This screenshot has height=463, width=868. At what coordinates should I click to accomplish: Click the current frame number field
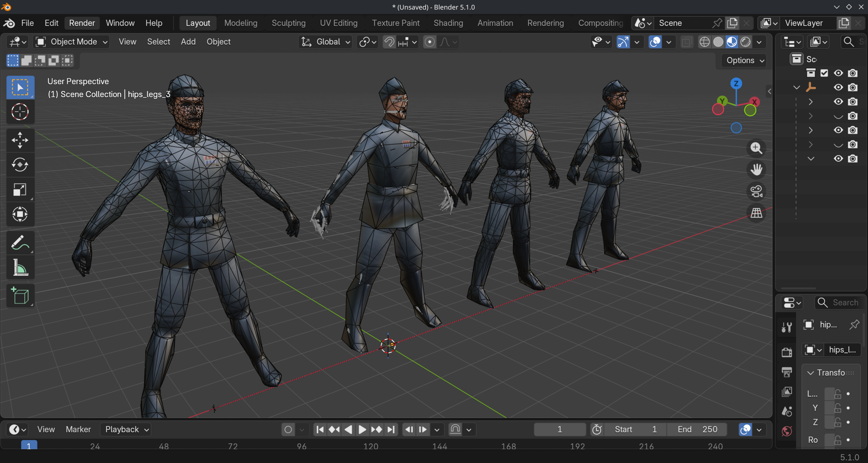pos(560,429)
